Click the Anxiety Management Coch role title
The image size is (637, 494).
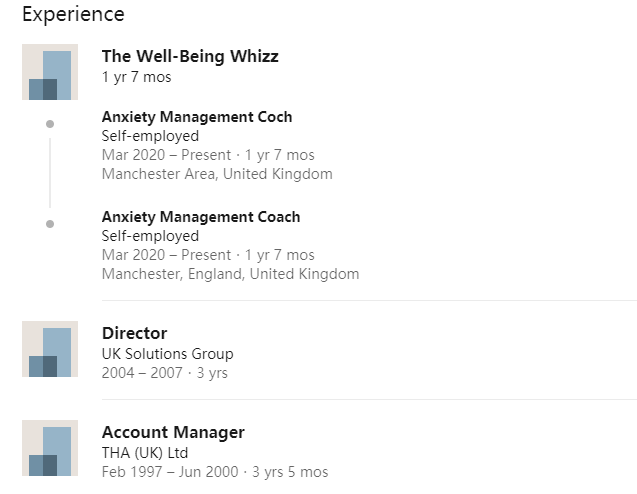pos(197,117)
